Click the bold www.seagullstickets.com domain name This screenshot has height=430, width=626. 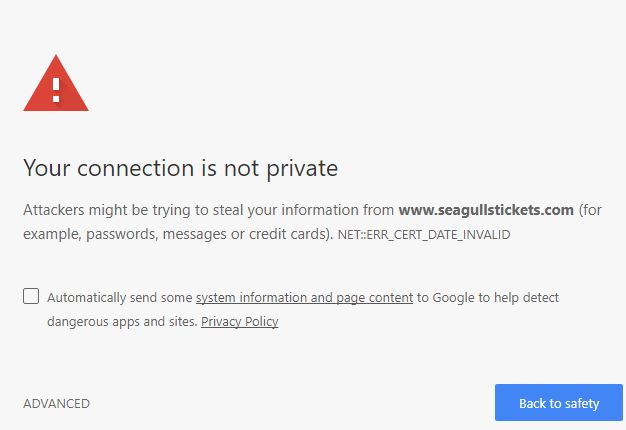pos(486,210)
